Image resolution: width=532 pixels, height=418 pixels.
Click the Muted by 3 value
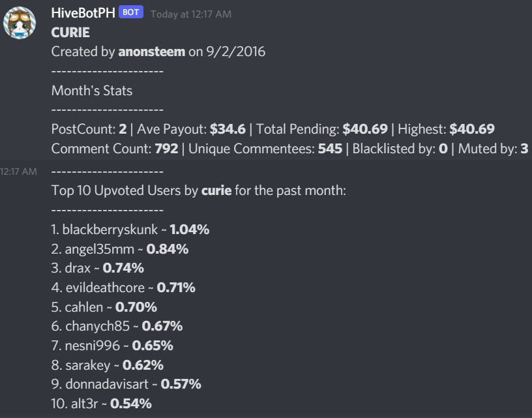click(x=525, y=149)
